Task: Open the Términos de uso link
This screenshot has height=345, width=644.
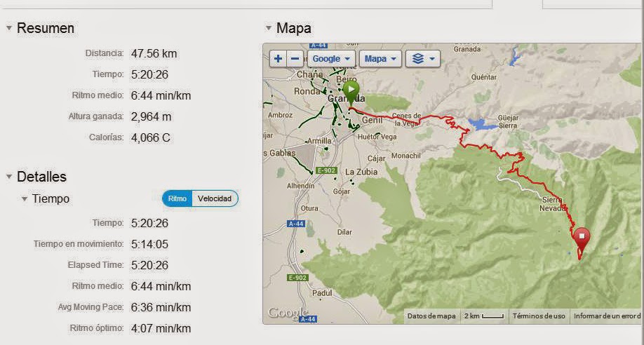Action: (539, 316)
